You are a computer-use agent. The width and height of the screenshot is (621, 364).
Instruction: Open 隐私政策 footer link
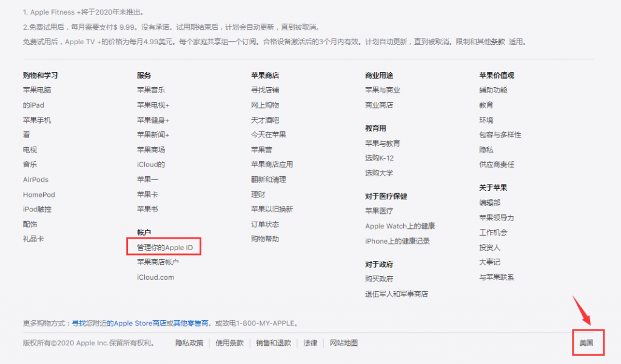tap(189, 343)
